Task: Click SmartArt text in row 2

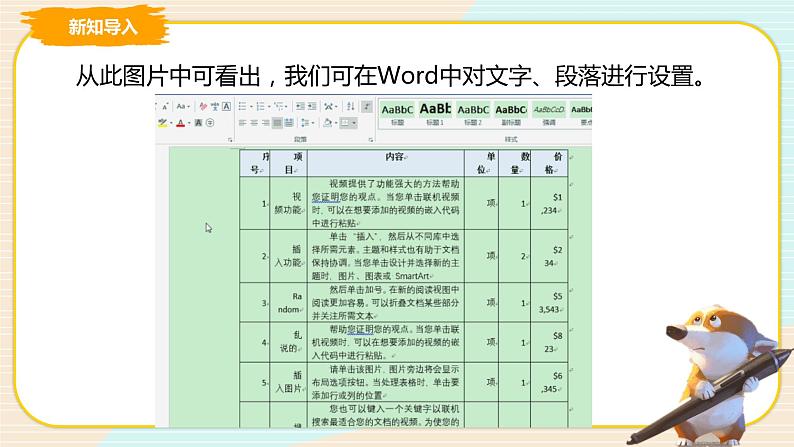Action: [411, 276]
